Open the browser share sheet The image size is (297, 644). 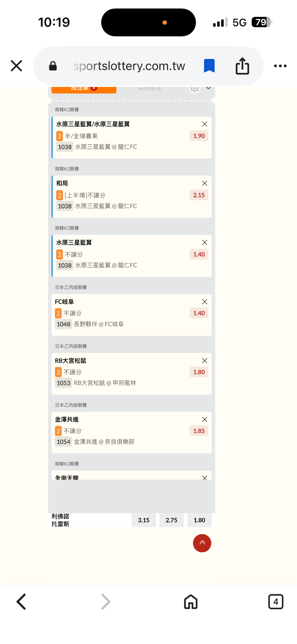(x=242, y=66)
